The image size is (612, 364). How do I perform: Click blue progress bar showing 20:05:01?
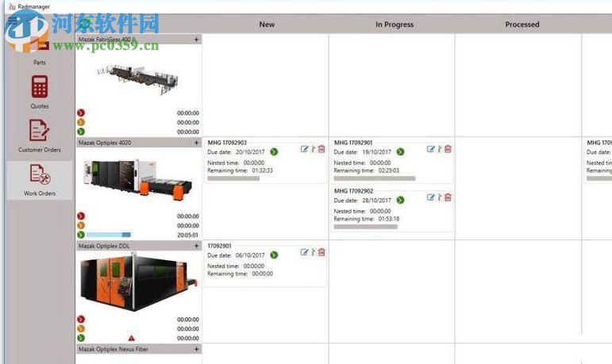(x=109, y=235)
